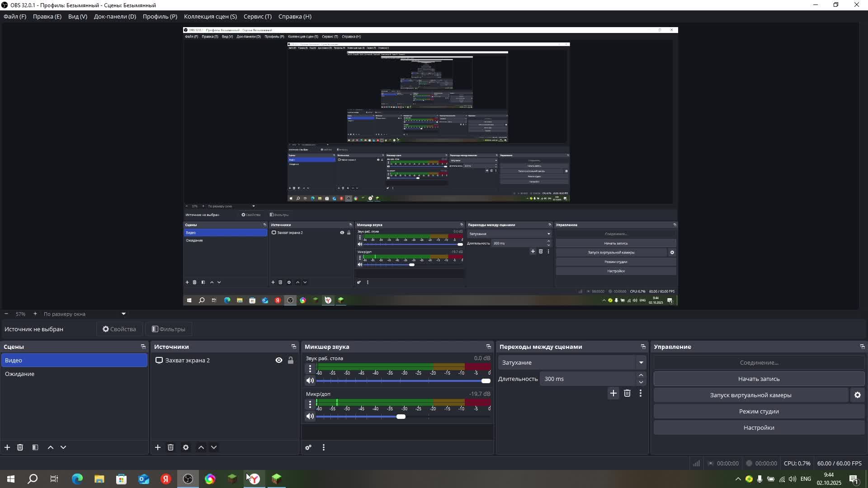Expand the preview scaling По размеру окна dropdown

[123, 314]
